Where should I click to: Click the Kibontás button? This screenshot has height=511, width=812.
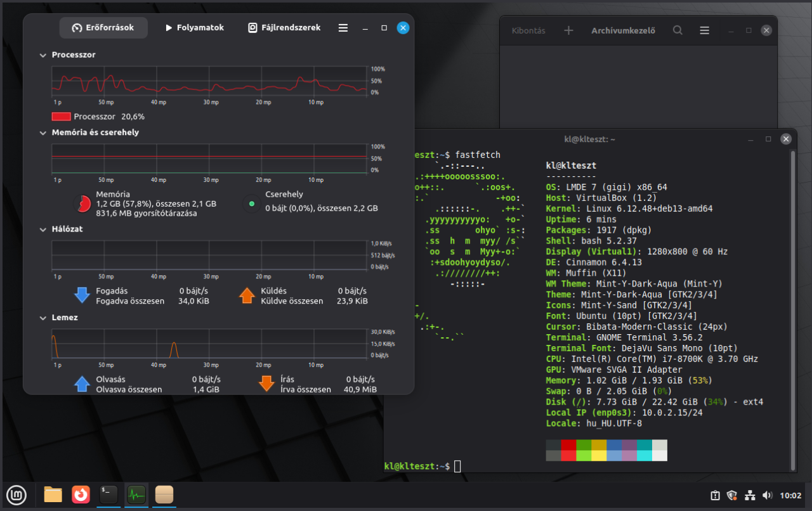point(528,30)
